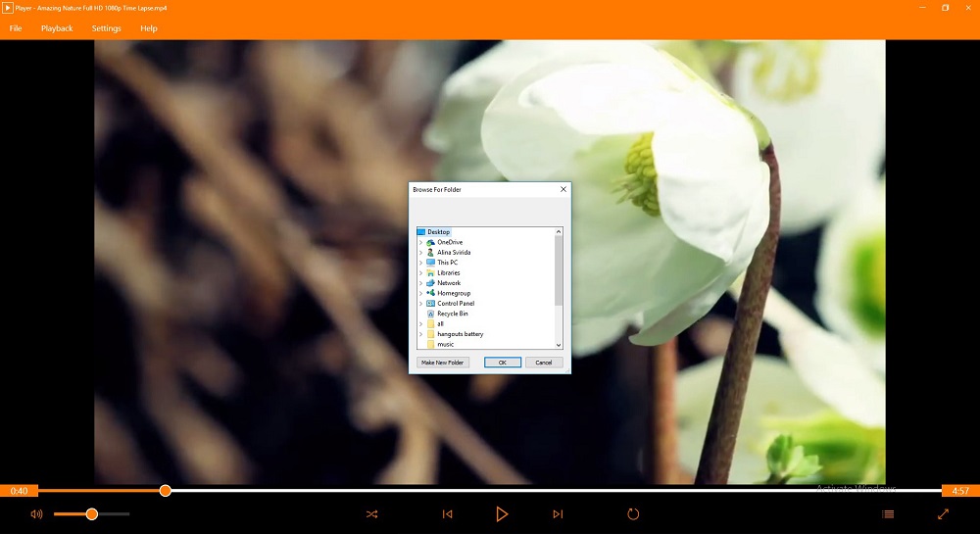Click Cancel in Browse For Folder

click(x=544, y=363)
